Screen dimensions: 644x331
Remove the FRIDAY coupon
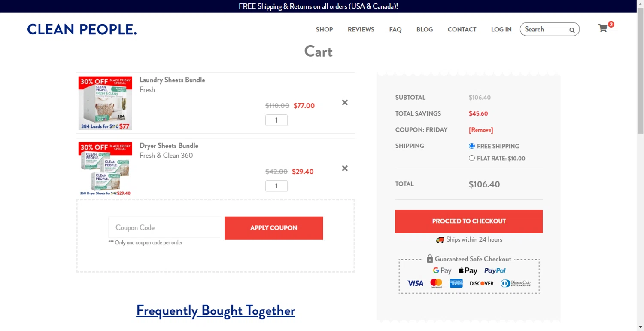[481, 130]
